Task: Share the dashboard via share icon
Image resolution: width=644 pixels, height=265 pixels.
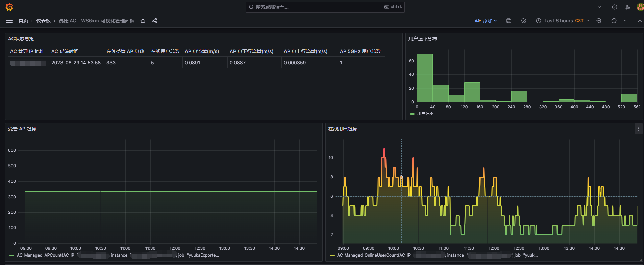Action: pyautogui.click(x=154, y=21)
